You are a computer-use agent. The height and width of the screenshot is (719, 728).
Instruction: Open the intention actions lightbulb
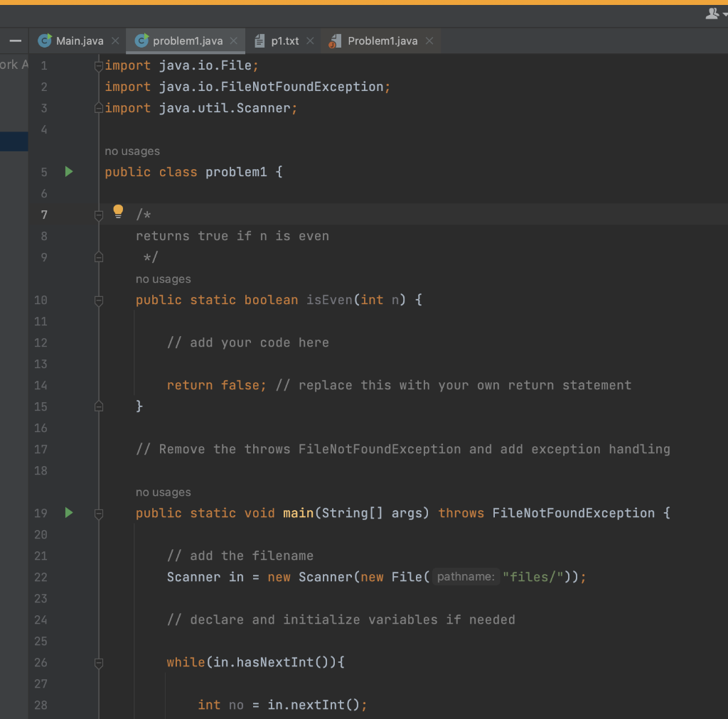(x=117, y=210)
